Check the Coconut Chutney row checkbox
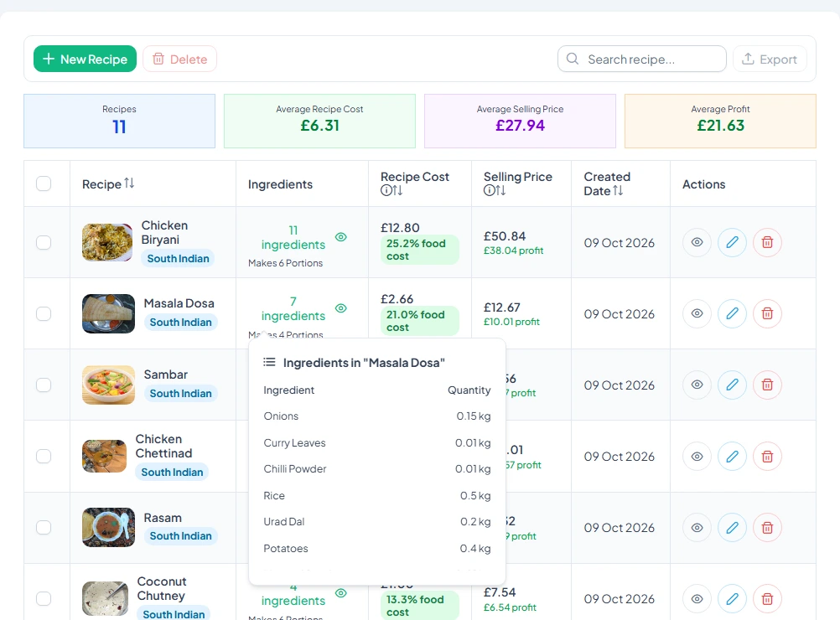 coord(44,598)
